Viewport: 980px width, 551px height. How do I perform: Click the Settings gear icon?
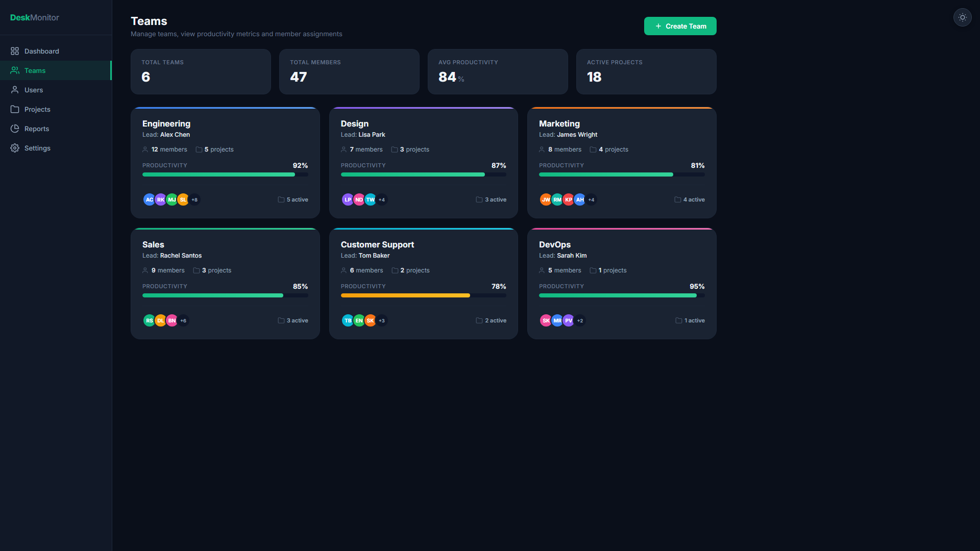(15, 148)
